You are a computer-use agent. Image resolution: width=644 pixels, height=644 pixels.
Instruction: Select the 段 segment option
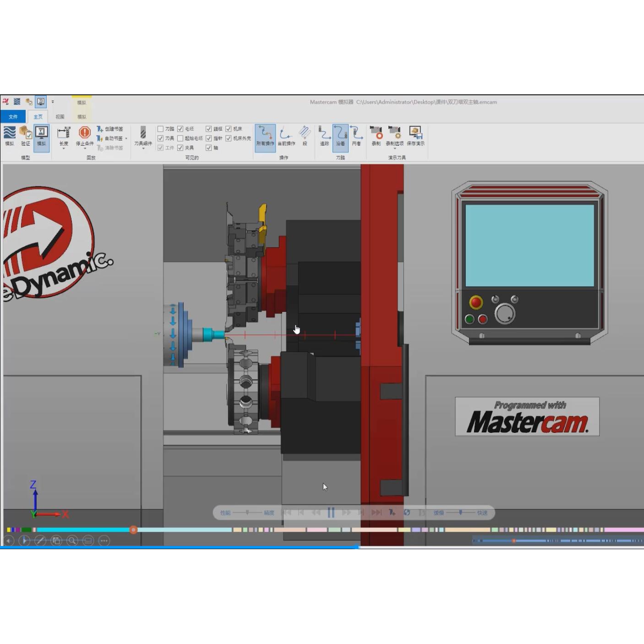pos(305,136)
